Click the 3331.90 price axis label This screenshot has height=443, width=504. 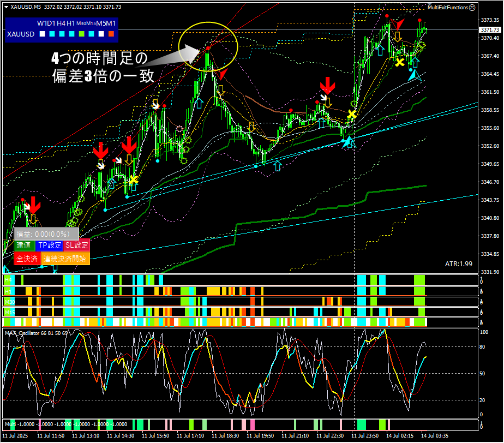490,272
